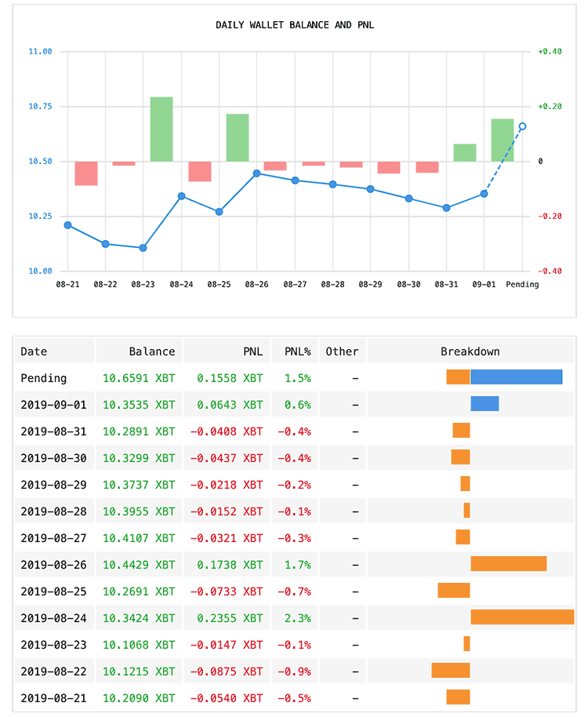Click the PNL value 0.1558 XBT

(x=230, y=378)
